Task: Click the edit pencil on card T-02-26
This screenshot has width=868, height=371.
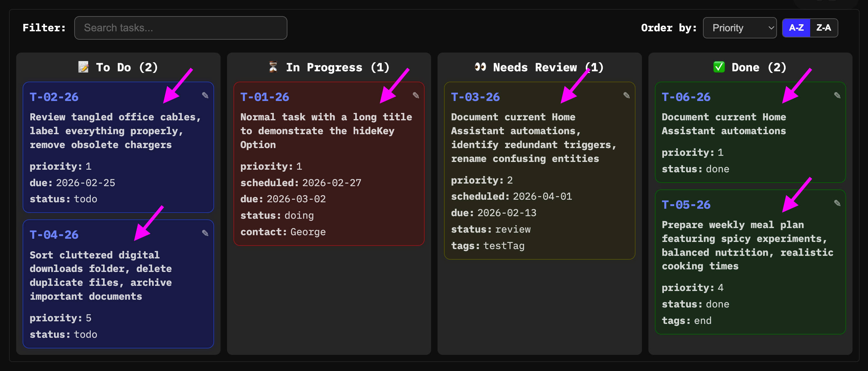Action: [205, 95]
